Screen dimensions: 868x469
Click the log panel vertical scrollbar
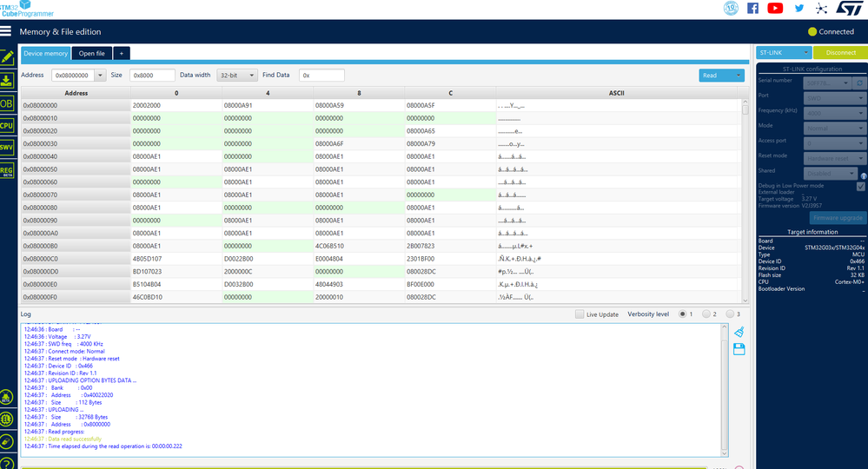point(724,390)
